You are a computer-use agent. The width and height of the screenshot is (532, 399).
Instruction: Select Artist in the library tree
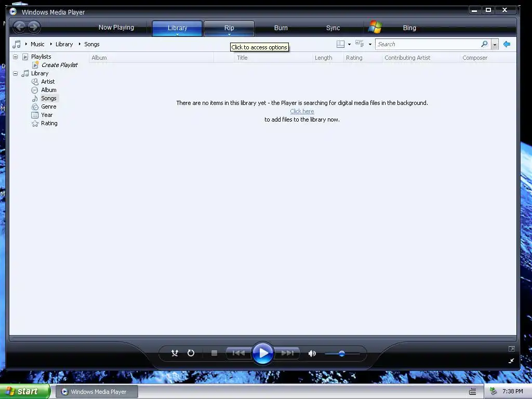tap(48, 82)
